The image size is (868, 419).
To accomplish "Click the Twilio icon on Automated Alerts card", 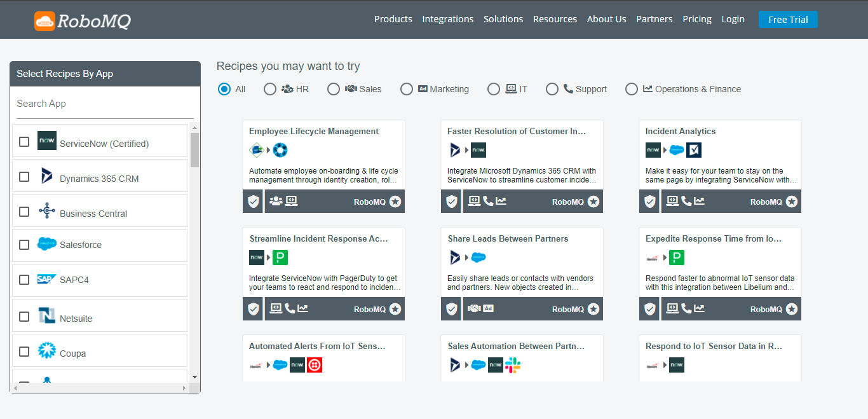I will 315,365.
